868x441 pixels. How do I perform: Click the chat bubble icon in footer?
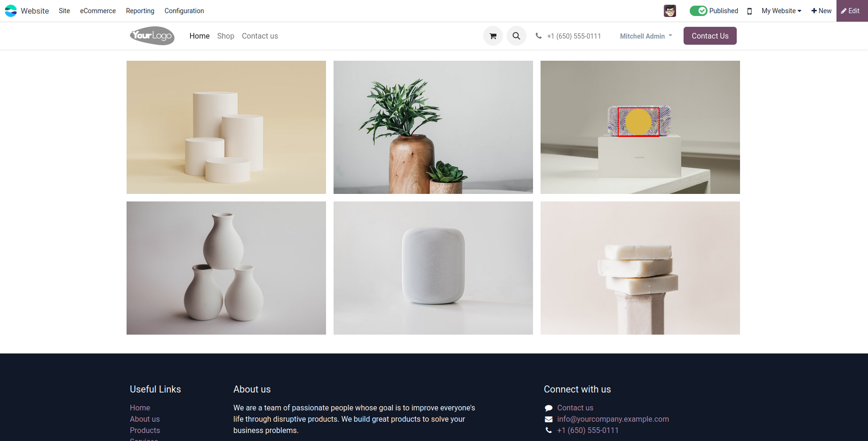tap(549, 408)
